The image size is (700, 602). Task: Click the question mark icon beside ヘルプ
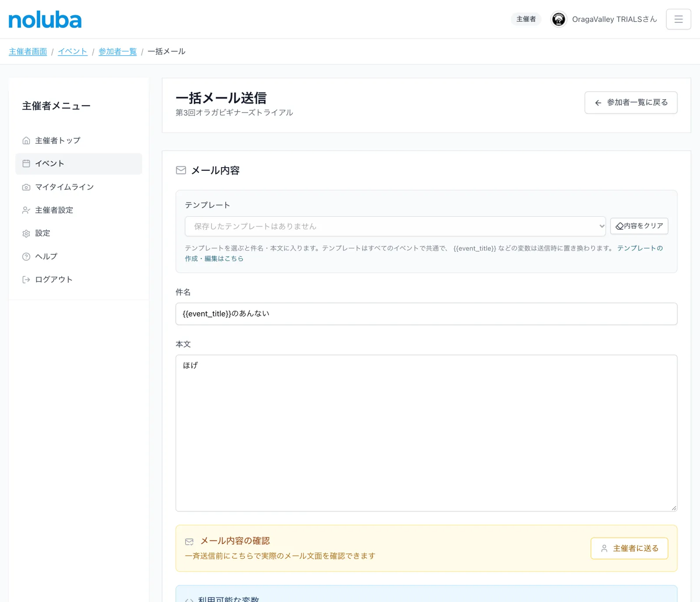point(26,257)
